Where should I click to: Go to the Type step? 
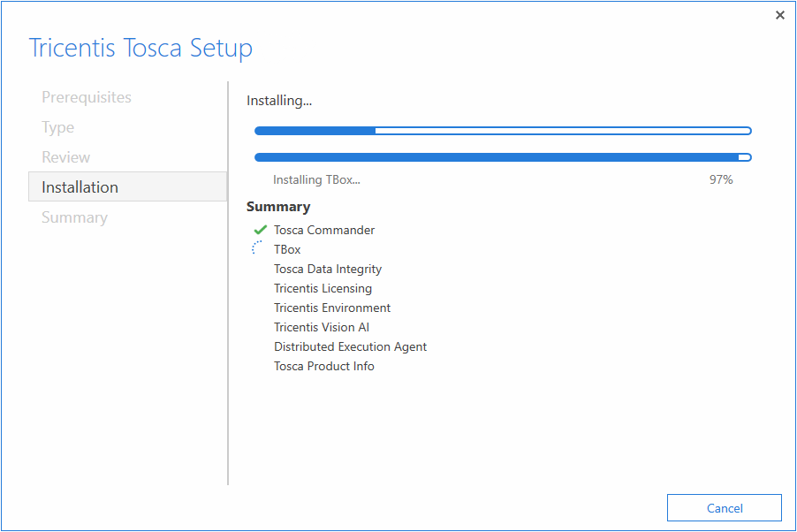pyautogui.click(x=58, y=127)
